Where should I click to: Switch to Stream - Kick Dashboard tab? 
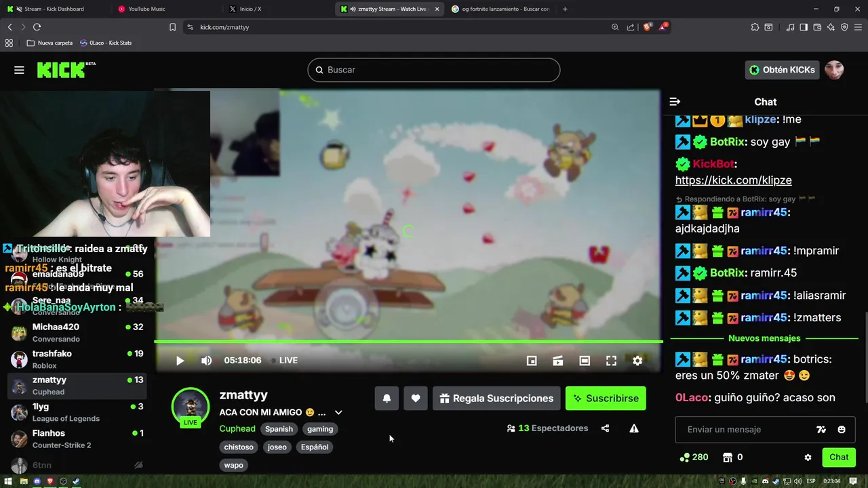[54, 9]
